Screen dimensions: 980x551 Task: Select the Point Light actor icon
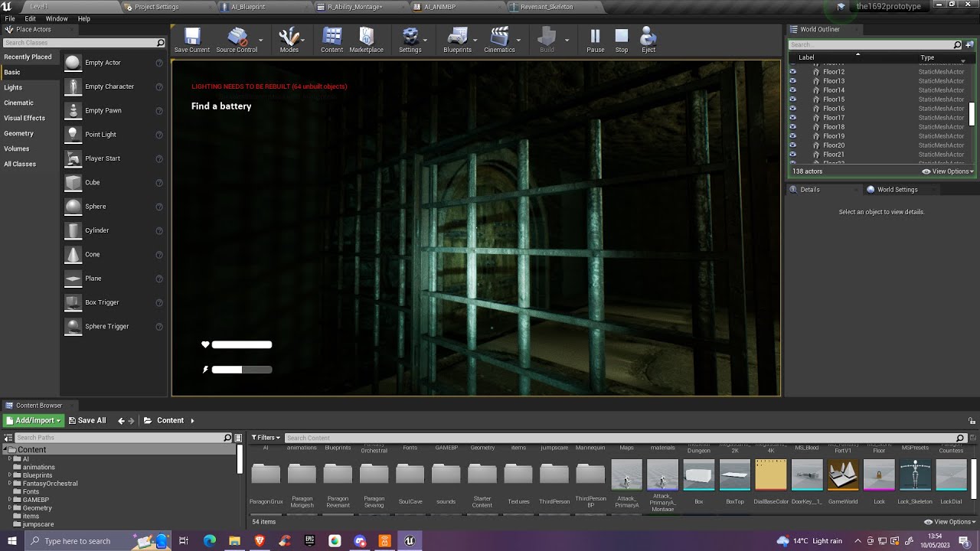click(x=73, y=134)
